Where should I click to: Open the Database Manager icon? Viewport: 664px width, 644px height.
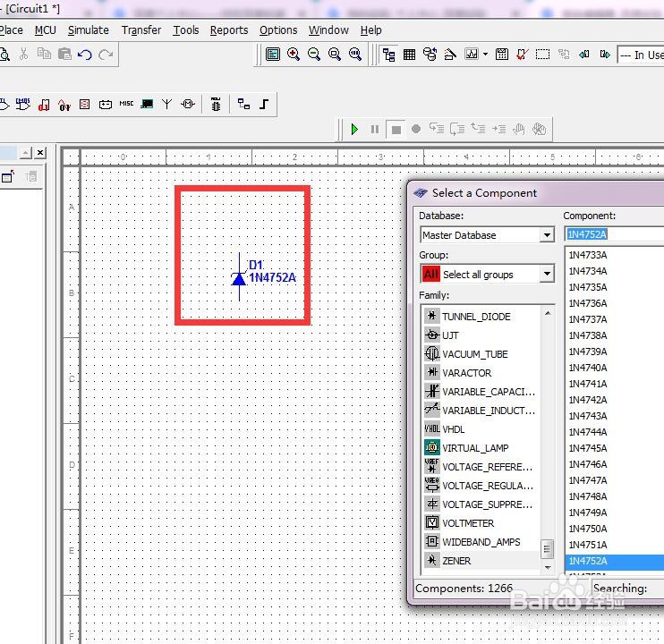(430, 55)
